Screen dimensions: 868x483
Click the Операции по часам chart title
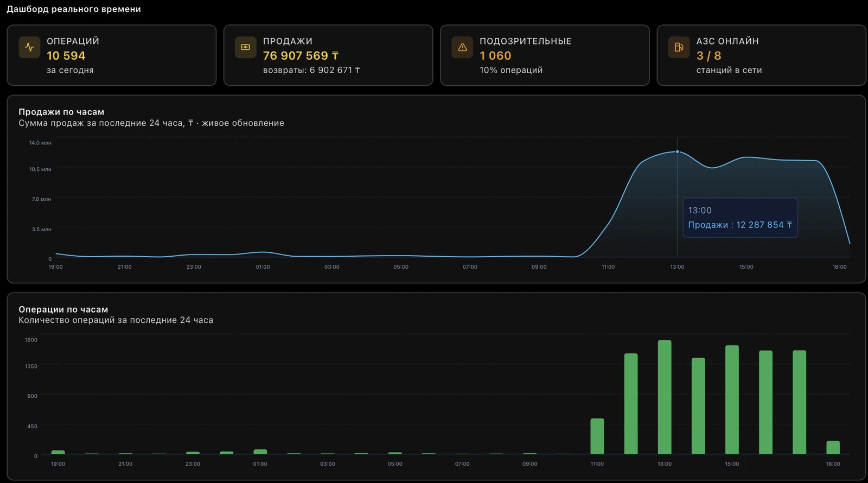pyautogui.click(x=63, y=309)
